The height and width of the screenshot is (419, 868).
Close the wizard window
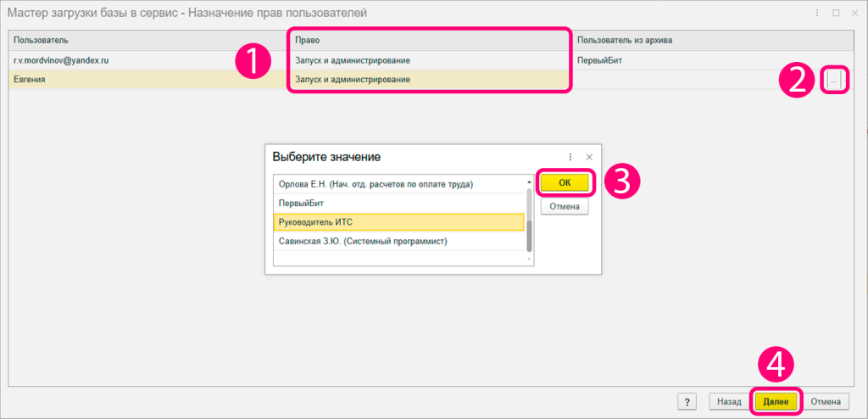pyautogui.click(x=854, y=12)
